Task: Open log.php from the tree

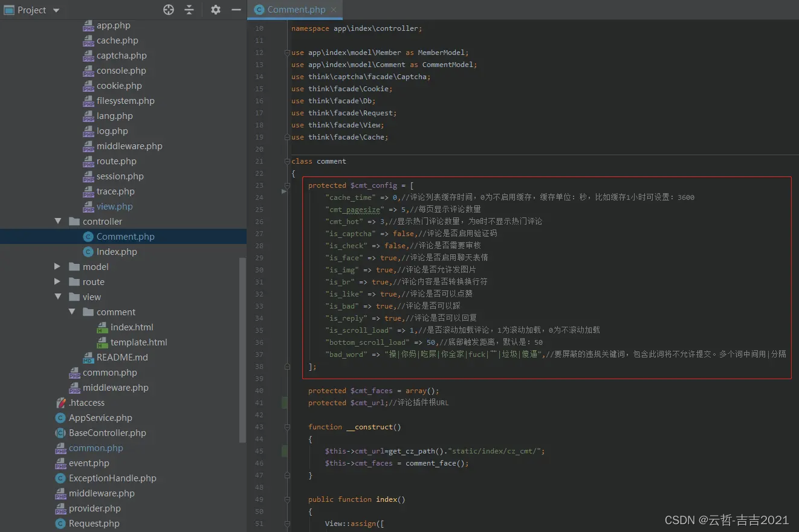Action: pyautogui.click(x=112, y=131)
